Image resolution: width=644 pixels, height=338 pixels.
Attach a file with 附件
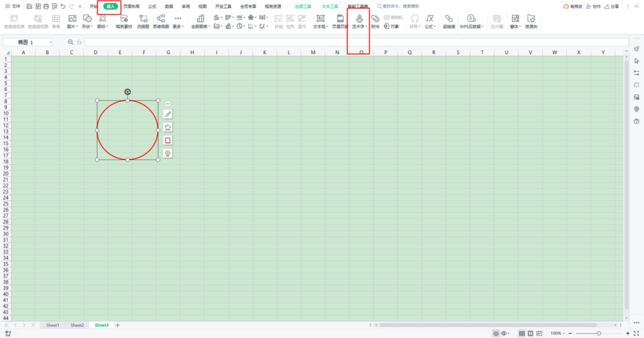coord(375,21)
